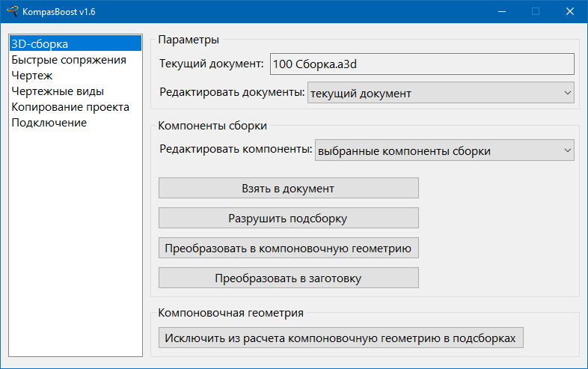Open the Редактировать компоненты combo box
The width and height of the screenshot is (588, 369).
[444, 150]
